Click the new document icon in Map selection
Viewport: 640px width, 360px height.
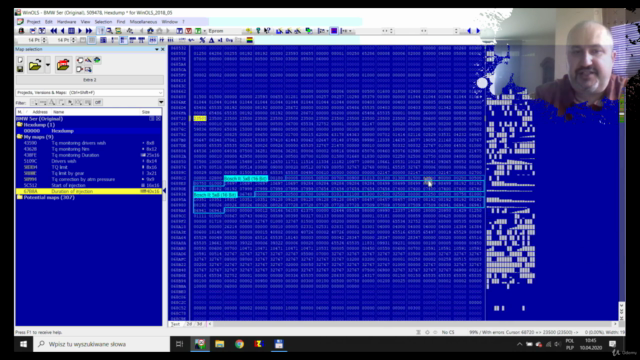click(x=20, y=60)
